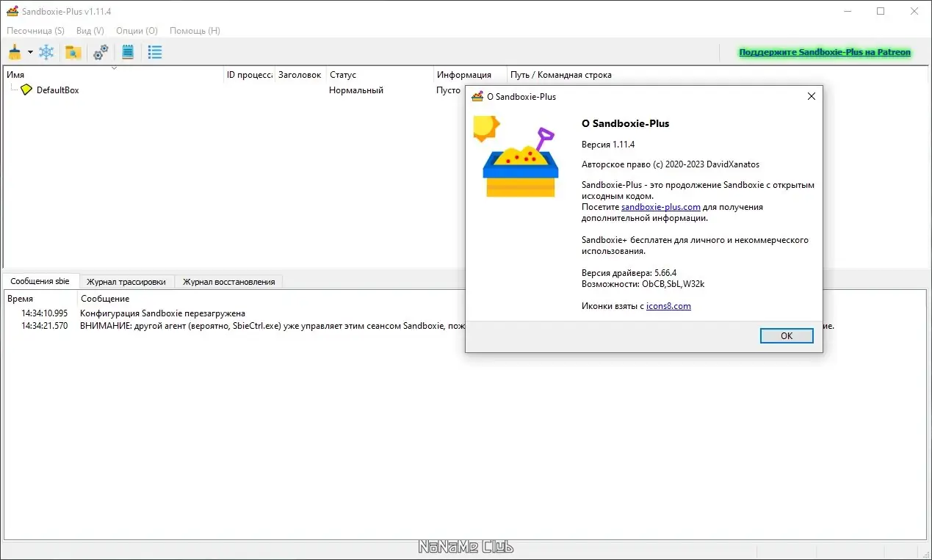
Task: Click the Версия 1.11.4 text in dialog
Action: coord(608,145)
